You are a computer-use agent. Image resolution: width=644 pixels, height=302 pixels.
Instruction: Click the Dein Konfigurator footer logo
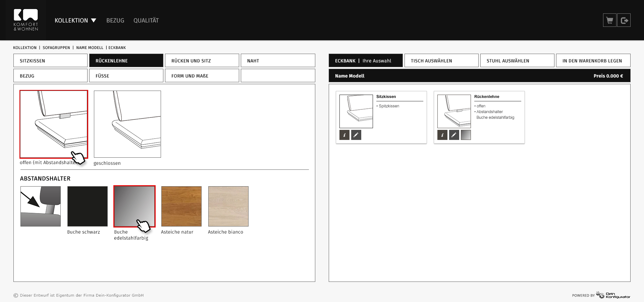(x=613, y=295)
